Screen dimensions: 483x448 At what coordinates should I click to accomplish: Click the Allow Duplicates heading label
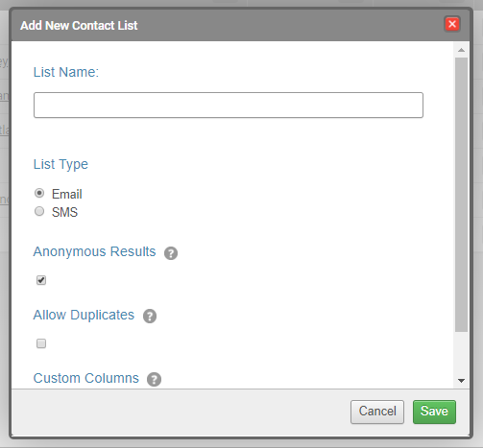pos(84,315)
